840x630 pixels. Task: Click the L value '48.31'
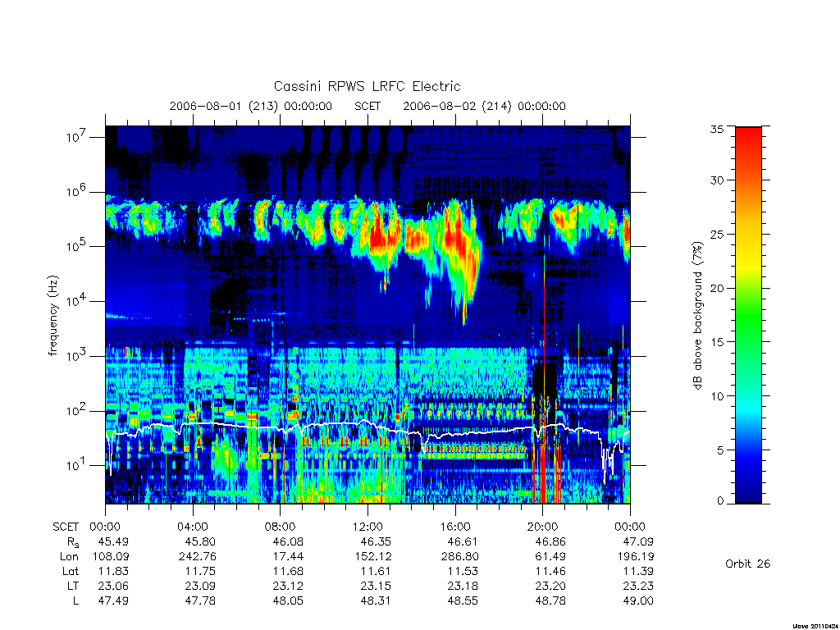376,600
